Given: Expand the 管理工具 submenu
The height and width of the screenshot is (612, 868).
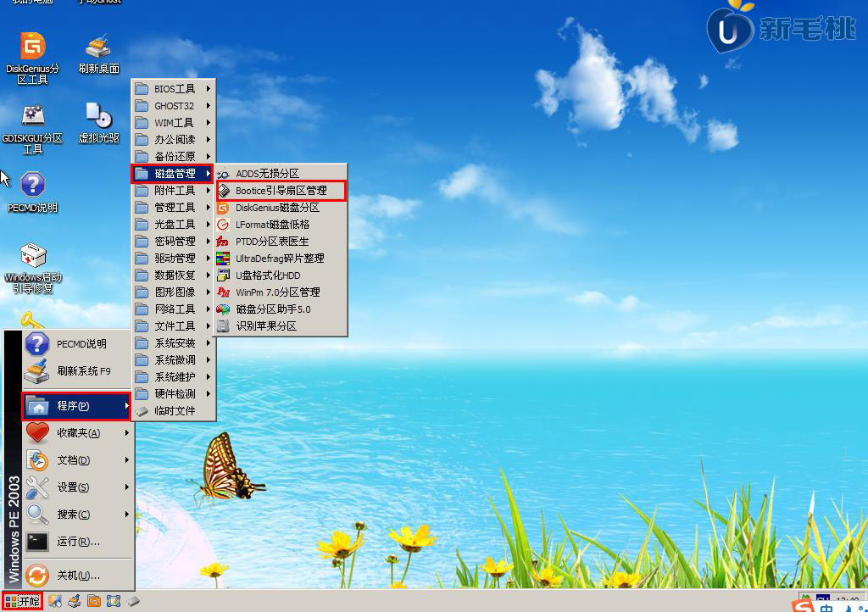Looking at the screenshot, I should pos(173,207).
